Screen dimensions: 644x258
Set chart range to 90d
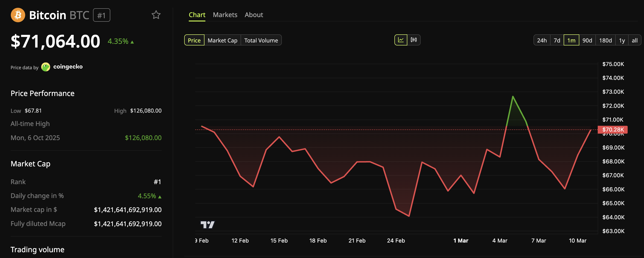point(587,40)
